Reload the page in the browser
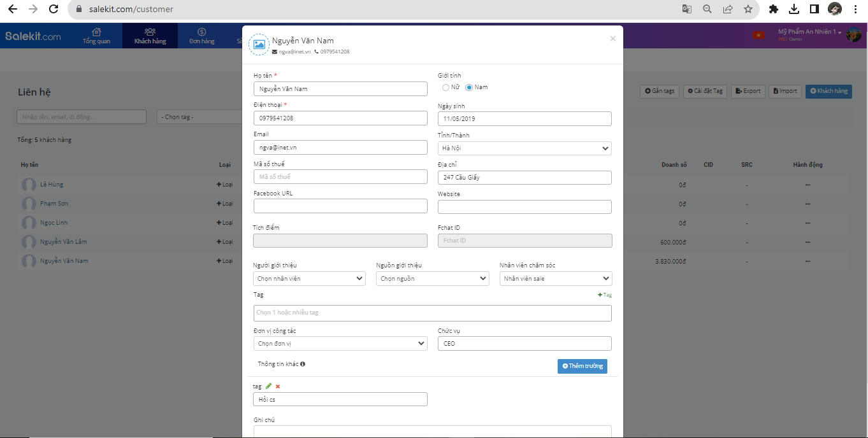 54,9
